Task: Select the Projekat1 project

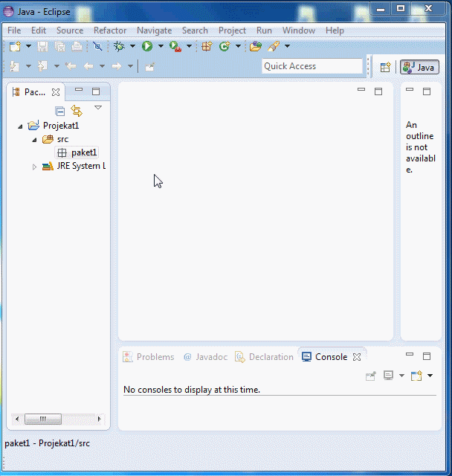Action: pyautogui.click(x=54, y=126)
